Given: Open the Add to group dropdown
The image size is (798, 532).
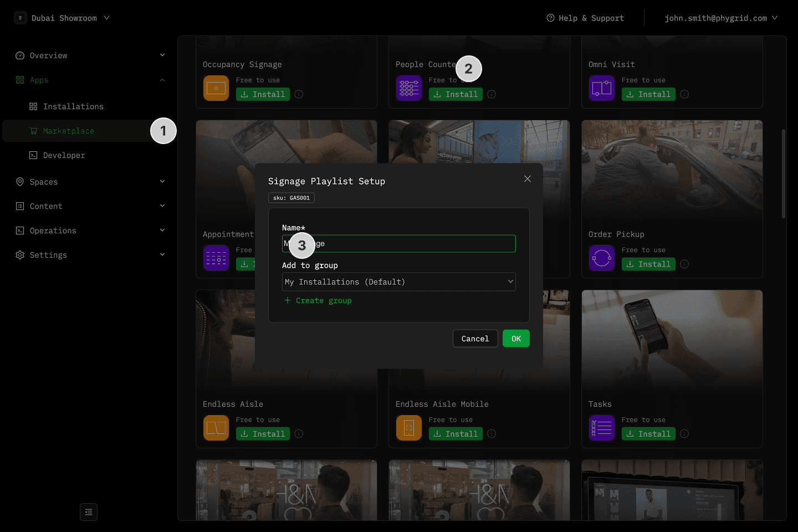Looking at the screenshot, I should tap(399, 282).
